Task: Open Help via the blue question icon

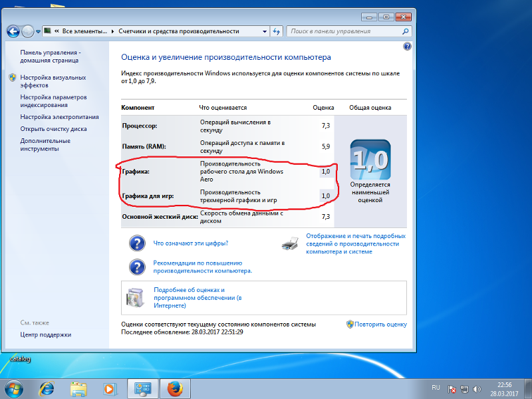Action: click(407, 47)
